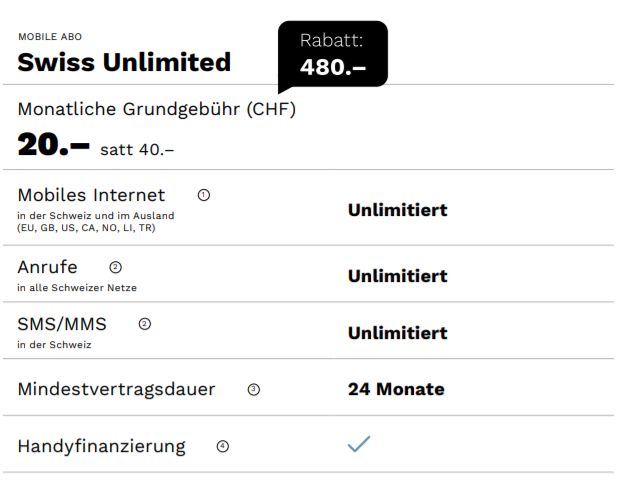Click 'in alle Schweizer Netze' subtext
628x483 pixels.
click(77, 288)
